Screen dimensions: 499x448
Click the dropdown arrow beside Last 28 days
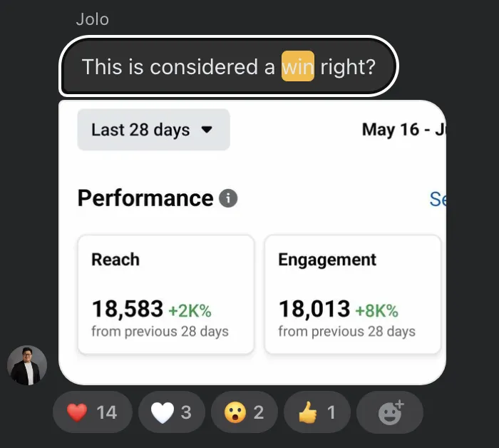[207, 130]
